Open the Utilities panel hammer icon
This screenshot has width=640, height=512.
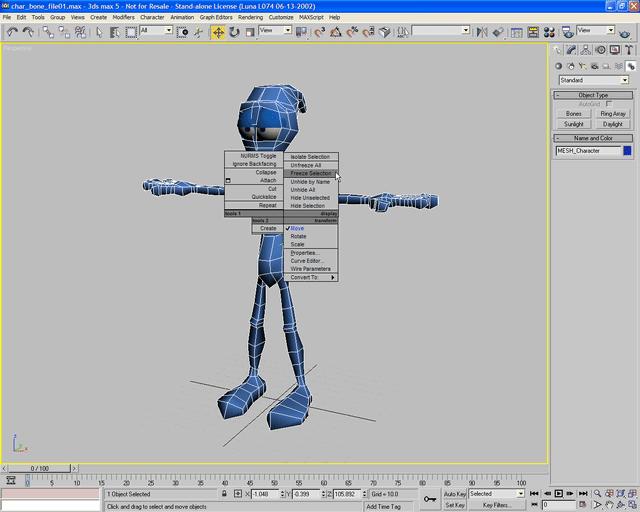pyautogui.click(x=630, y=51)
